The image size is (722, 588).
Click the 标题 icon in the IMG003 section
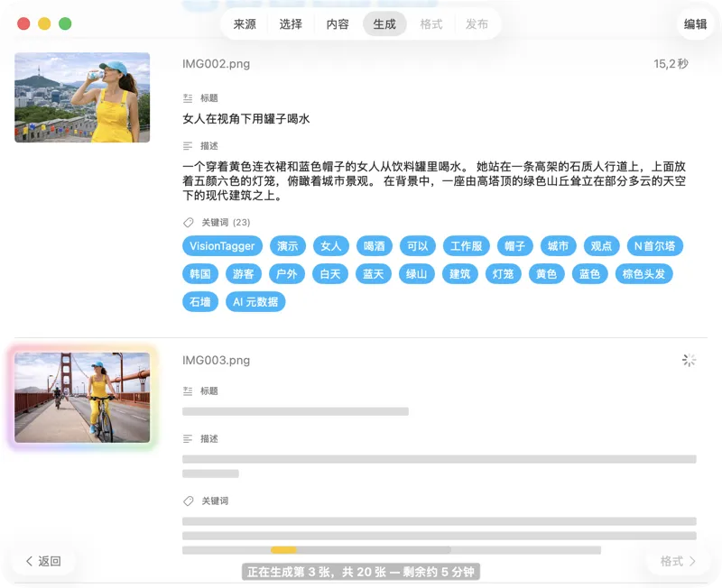189,390
